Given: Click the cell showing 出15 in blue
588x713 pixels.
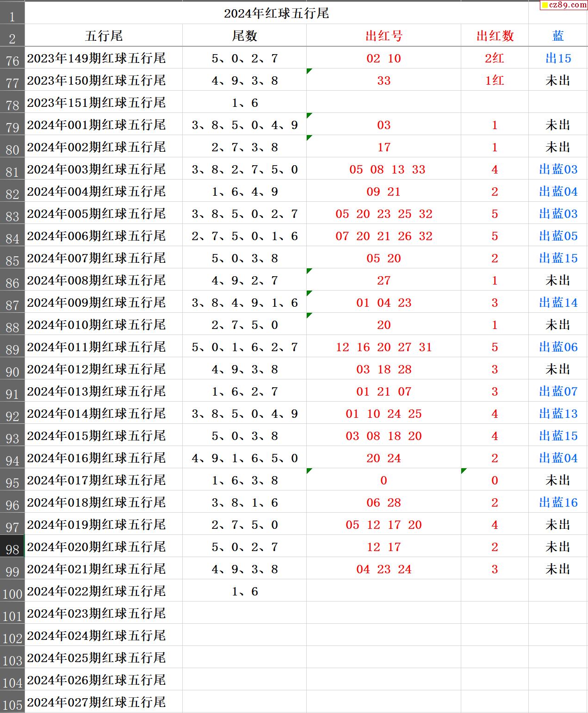Looking at the screenshot, I should coord(558,58).
